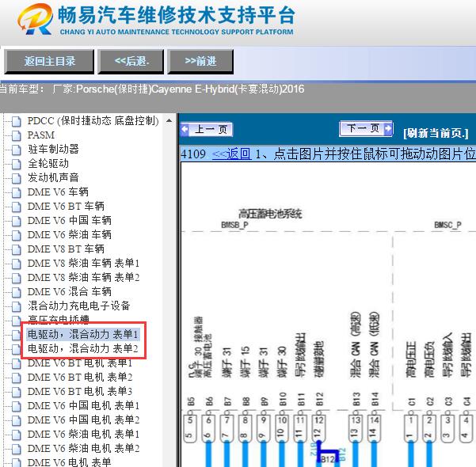The height and width of the screenshot is (467, 476).
Task: Open DME V6 柴油 车辆
Action: point(70,234)
